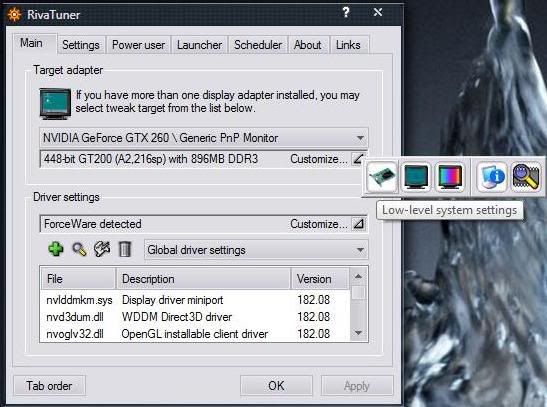This screenshot has width=547, height=407.
Task: Open low-level color correction rainbow monitor icon
Action: (x=450, y=177)
